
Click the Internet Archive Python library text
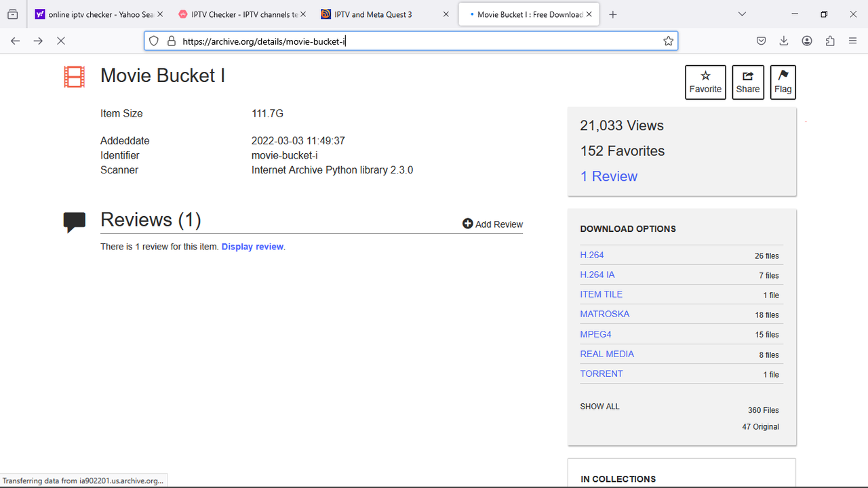click(332, 170)
